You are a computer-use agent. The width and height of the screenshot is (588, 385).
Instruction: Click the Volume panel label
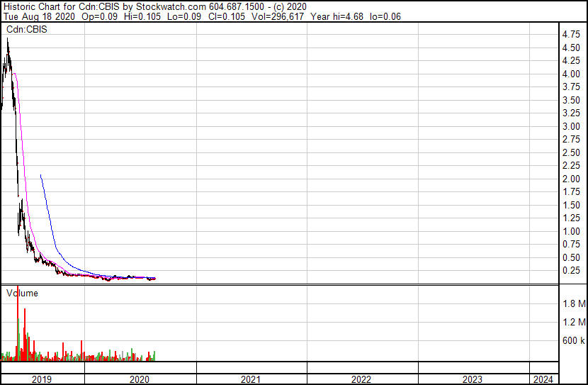[x=22, y=293]
